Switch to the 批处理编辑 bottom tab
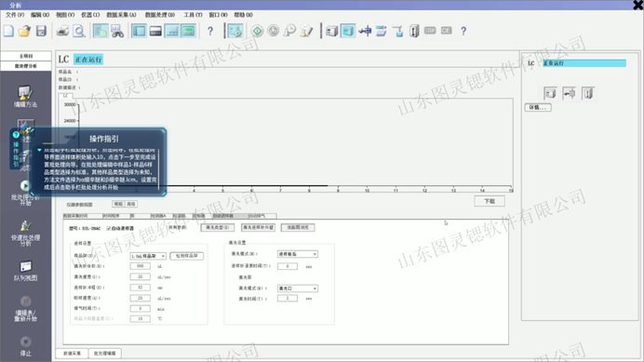This screenshot has width=644, height=362. tap(105, 354)
